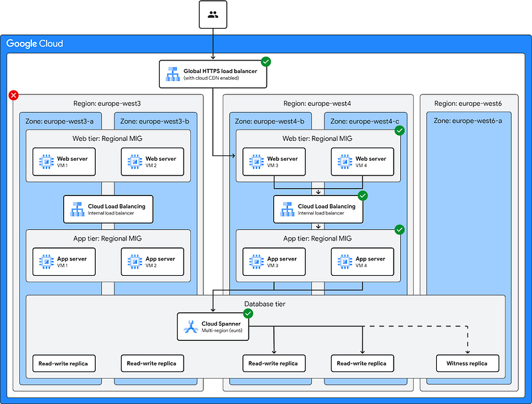Click the chip icon of App server VM 1
The image size is (532, 404).
point(46,262)
